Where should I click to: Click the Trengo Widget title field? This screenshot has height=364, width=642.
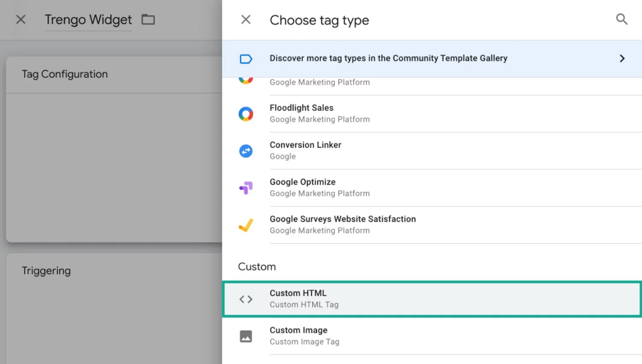(88, 20)
